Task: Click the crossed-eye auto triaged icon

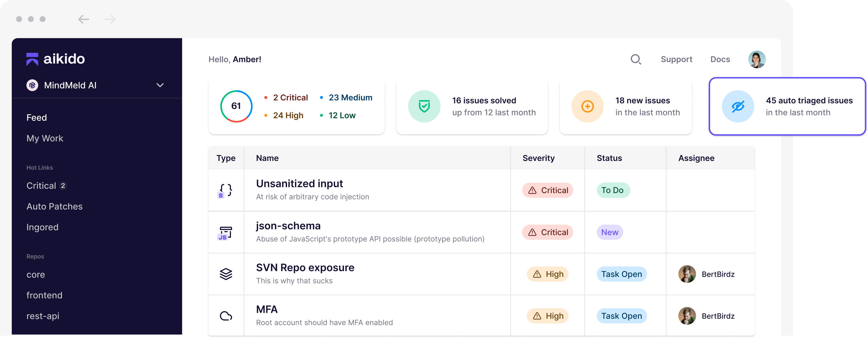Action: point(738,106)
